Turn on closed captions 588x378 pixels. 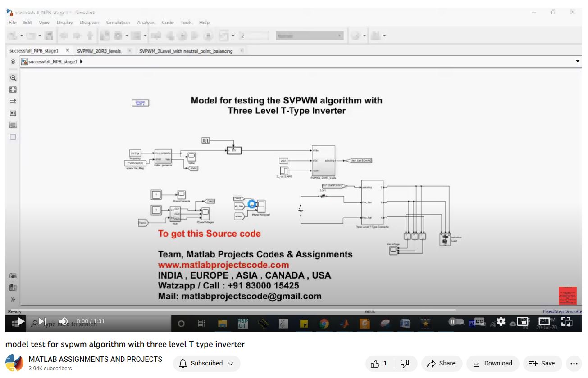479,321
